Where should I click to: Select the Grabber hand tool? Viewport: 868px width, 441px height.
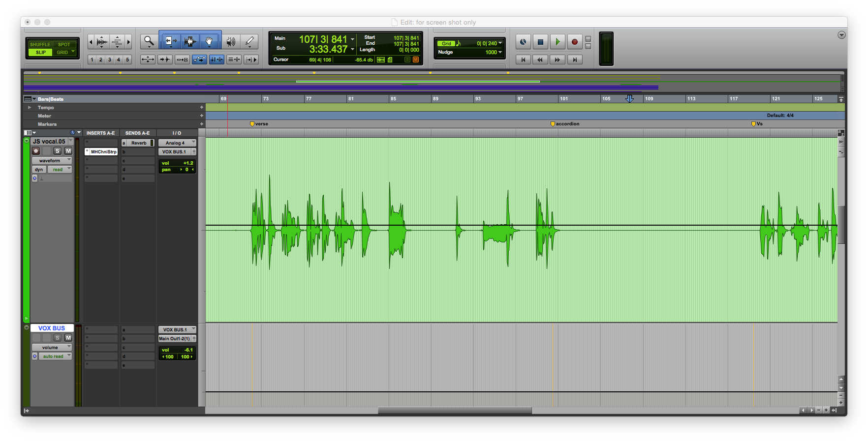[x=210, y=41]
